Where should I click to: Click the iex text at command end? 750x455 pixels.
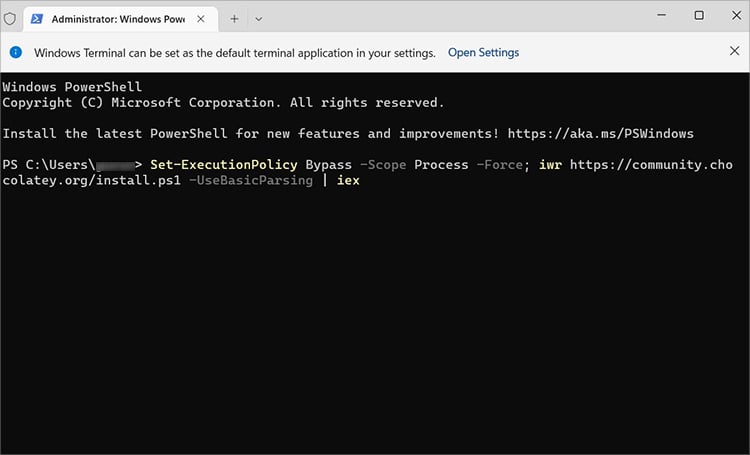pyautogui.click(x=347, y=181)
